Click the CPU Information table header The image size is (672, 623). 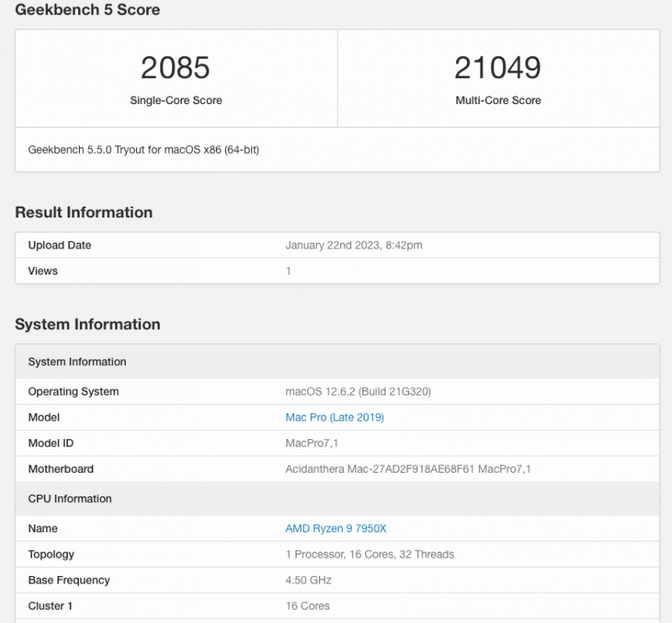click(70, 499)
